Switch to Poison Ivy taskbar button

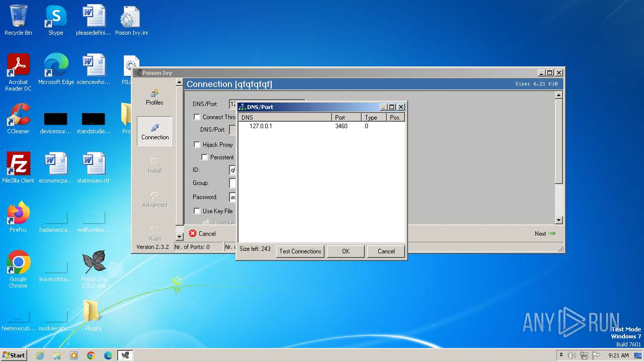point(125,355)
